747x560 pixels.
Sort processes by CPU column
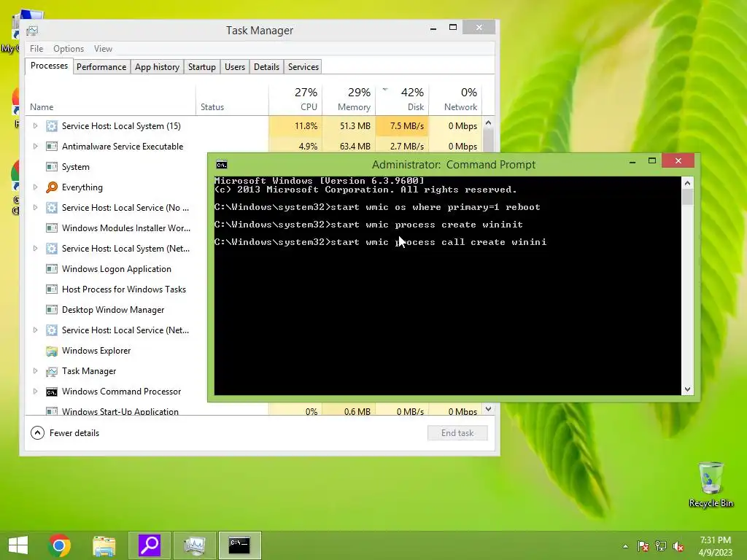(x=295, y=99)
